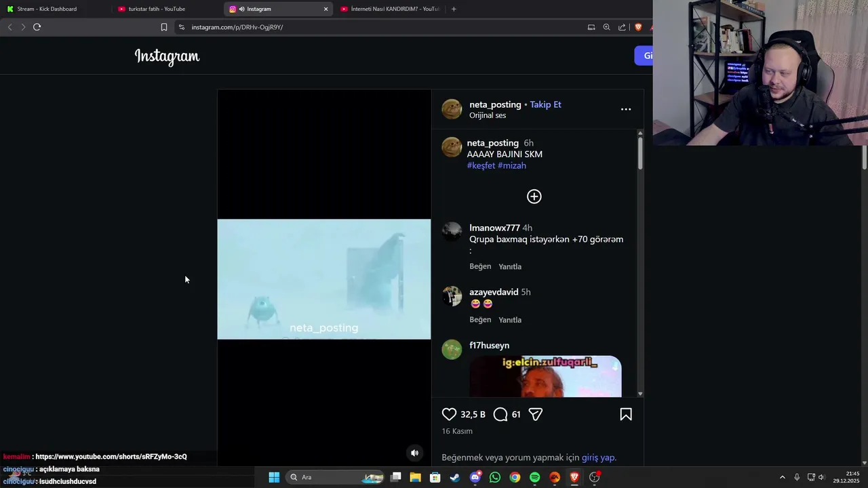
Task: Toggle video sound with the speaker button
Action: [x=414, y=453]
